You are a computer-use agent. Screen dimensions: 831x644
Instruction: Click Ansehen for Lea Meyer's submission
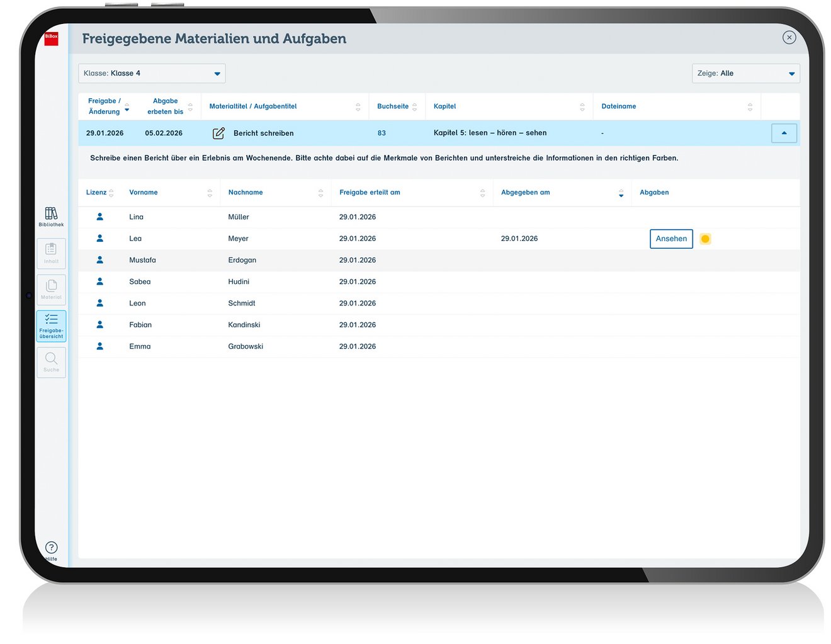(x=671, y=239)
